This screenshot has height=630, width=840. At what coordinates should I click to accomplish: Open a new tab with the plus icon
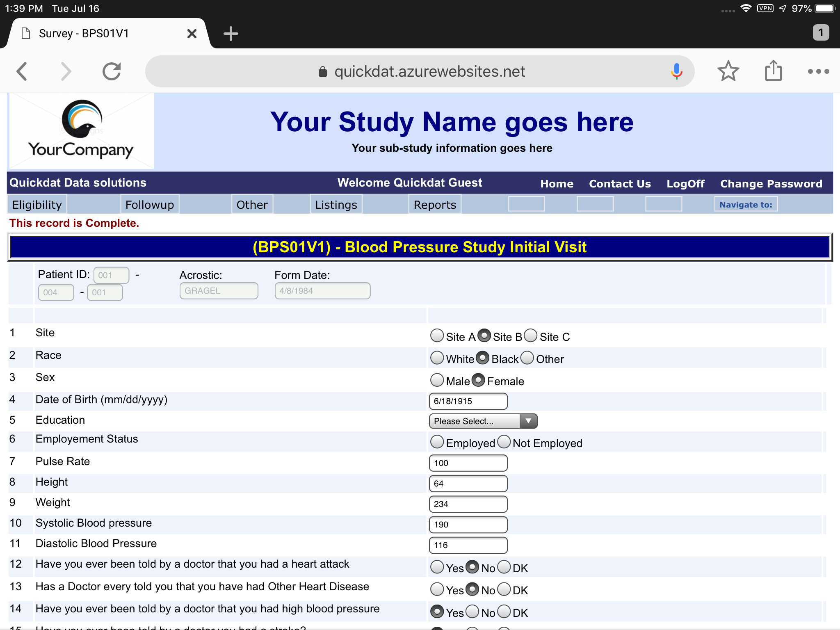[231, 34]
